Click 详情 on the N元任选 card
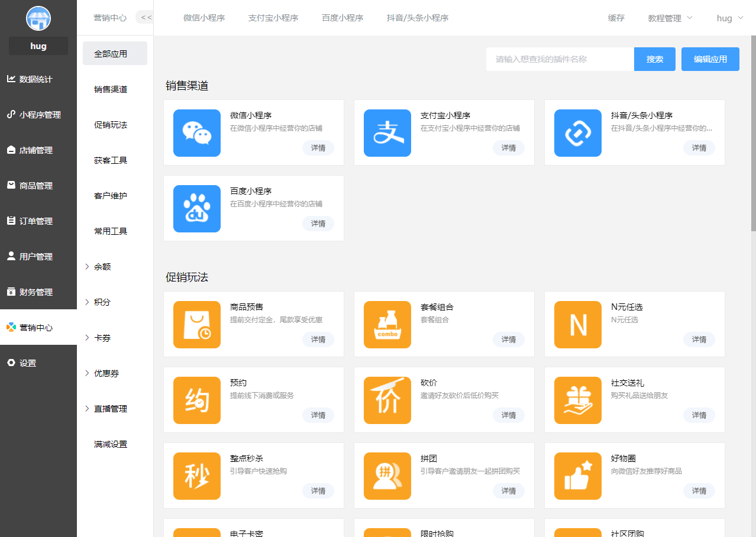The width and height of the screenshot is (756, 537). pos(699,339)
